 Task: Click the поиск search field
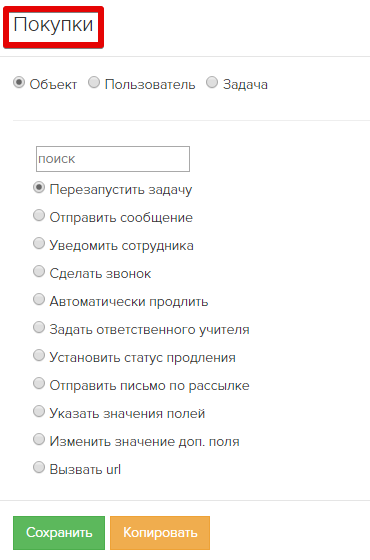[113, 159]
